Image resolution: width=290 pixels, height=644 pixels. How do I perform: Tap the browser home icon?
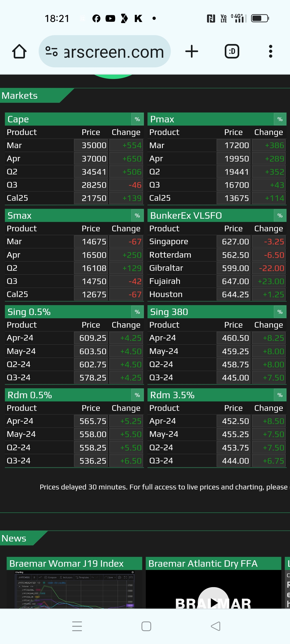click(19, 51)
